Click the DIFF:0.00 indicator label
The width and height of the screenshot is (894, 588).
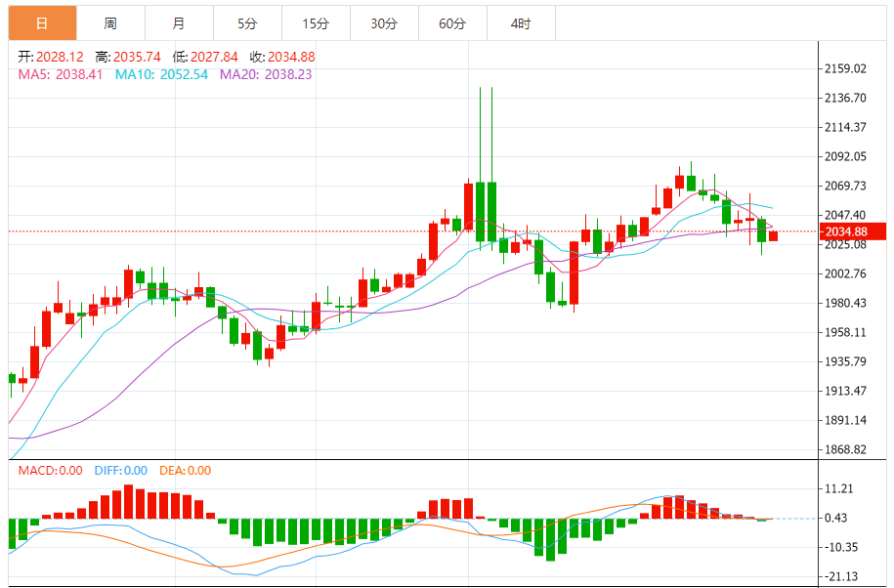click(121, 471)
